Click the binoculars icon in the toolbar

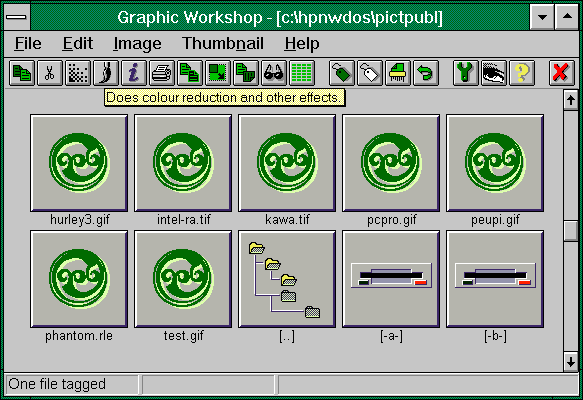[274, 73]
